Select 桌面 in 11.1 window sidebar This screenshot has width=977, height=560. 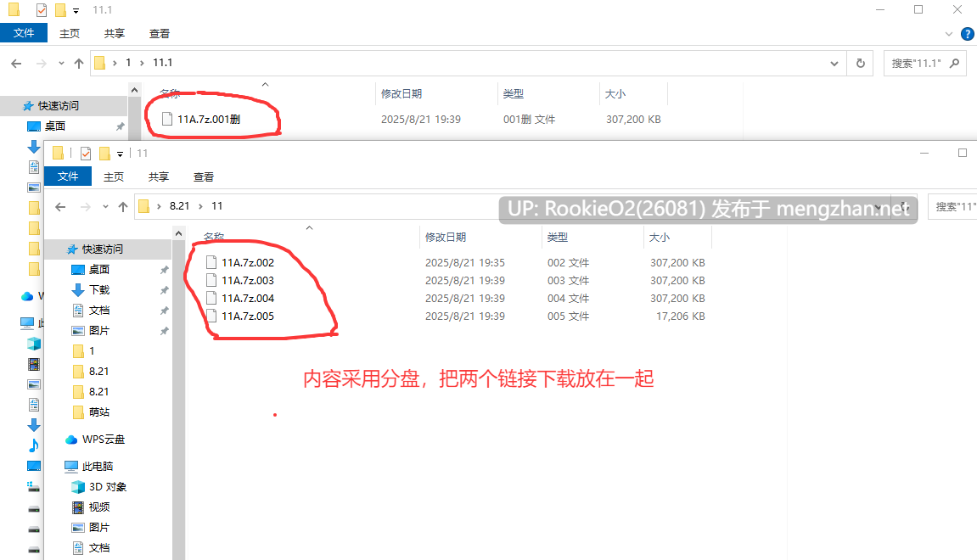(x=55, y=126)
